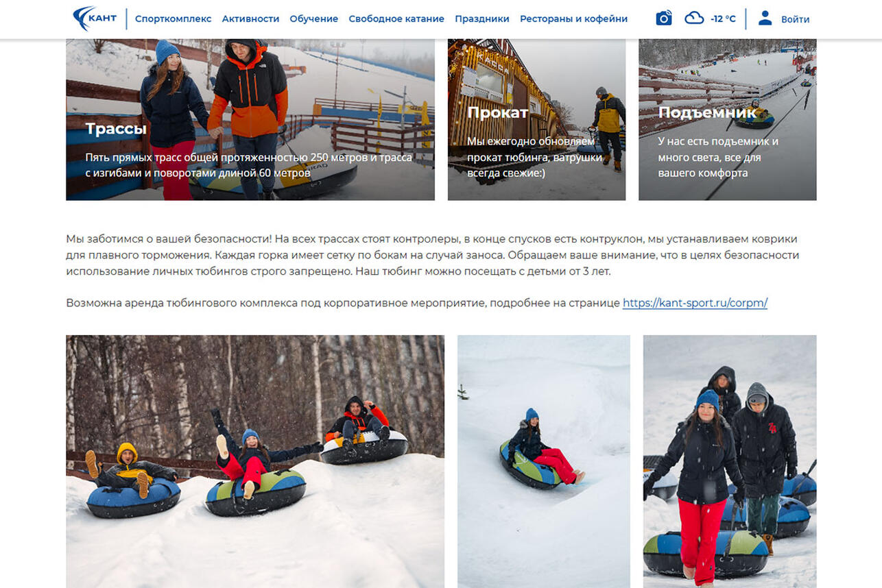The width and height of the screenshot is (882, 588).
Task: Click the Войти login link
Action: pyautogui.click(x=795, y=19)
